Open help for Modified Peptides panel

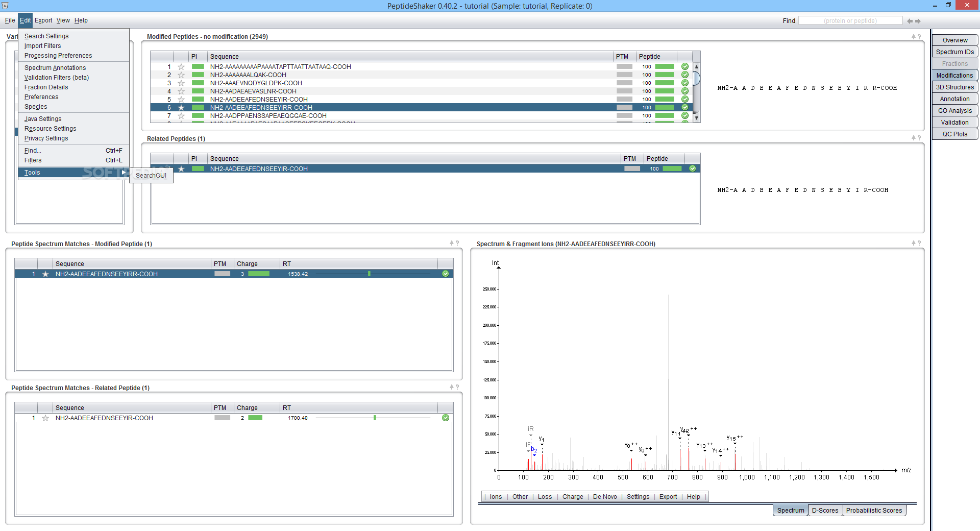pyautogui.click(x=919, y=37)
